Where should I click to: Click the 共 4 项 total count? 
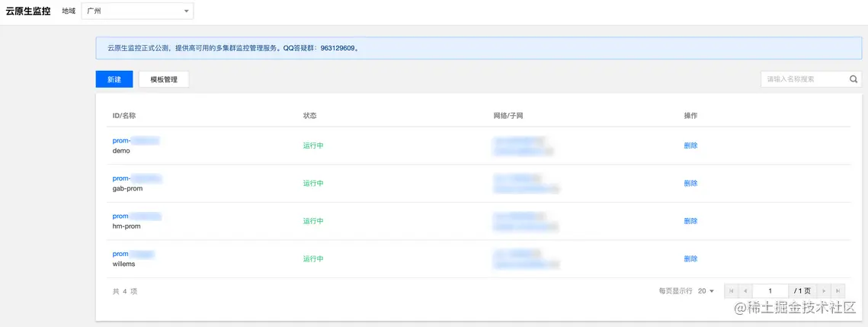coord(124,291)
